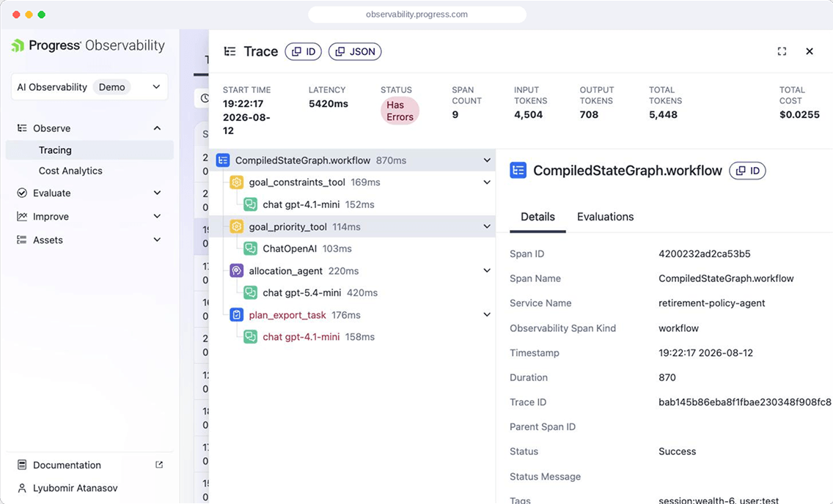The width and height of the screenshot is (833, 504).
Task: Expand the Assets section
Action: 157,240
